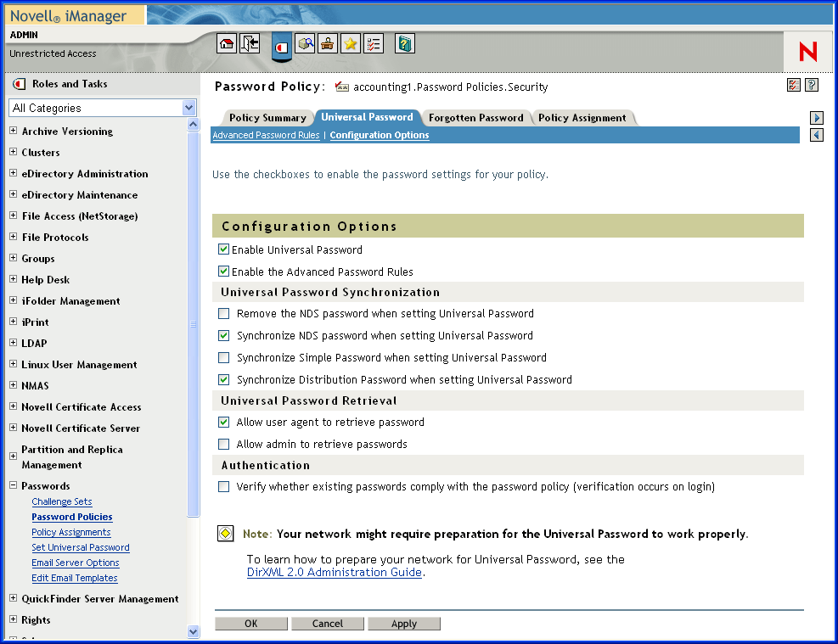This screenshot has width=838, height=644.
Task: Click the Roles and Tasks panel header icon
Action: tap(20, 84)
